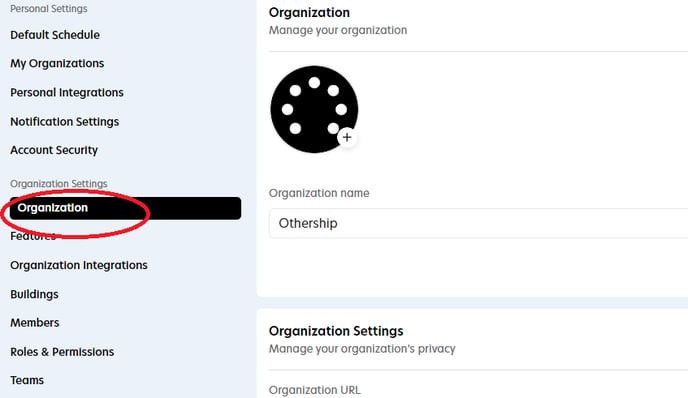This screenshot has width=688, height=398.
Task: Select Teams in the sidebar
Action: [x=27, y=380]
